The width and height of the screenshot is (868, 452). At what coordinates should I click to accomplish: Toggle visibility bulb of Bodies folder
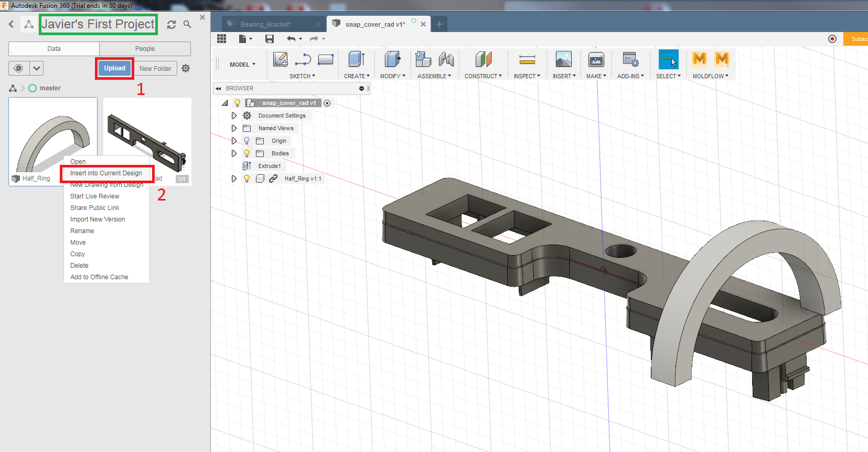point(247,153)
